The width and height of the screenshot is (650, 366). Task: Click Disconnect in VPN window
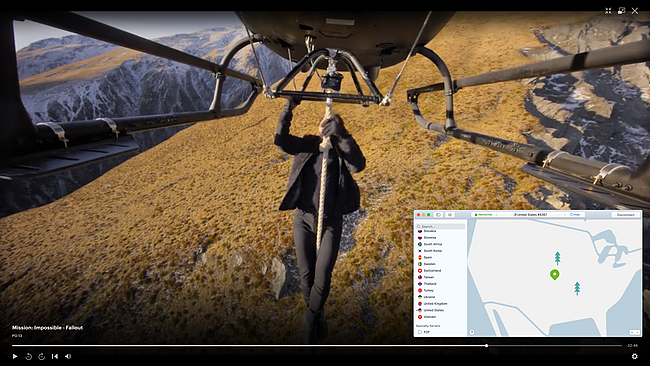click(x=626, y=215)
